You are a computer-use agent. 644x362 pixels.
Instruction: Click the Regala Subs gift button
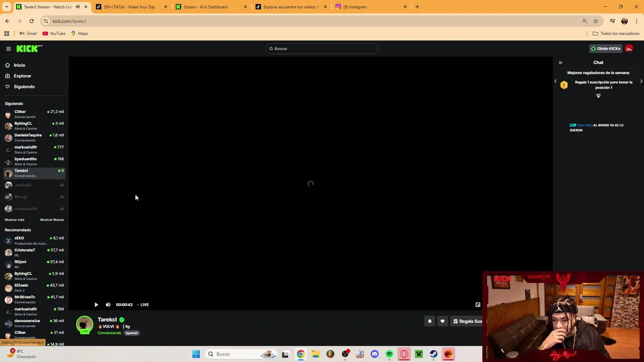467,321
